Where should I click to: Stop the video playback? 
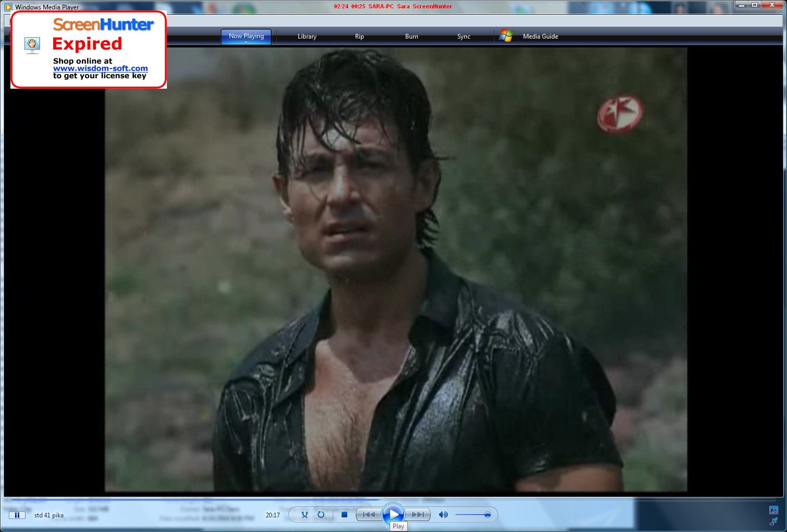[x=344, y=515]
